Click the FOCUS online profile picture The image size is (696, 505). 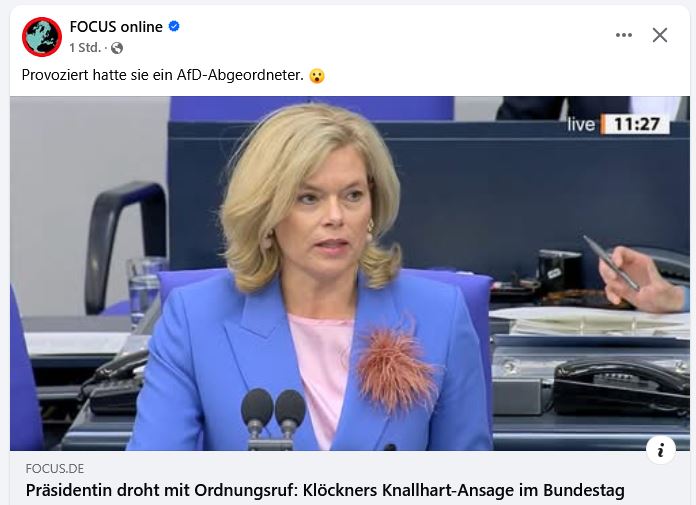pyautogui.click(x=42, y=37)
